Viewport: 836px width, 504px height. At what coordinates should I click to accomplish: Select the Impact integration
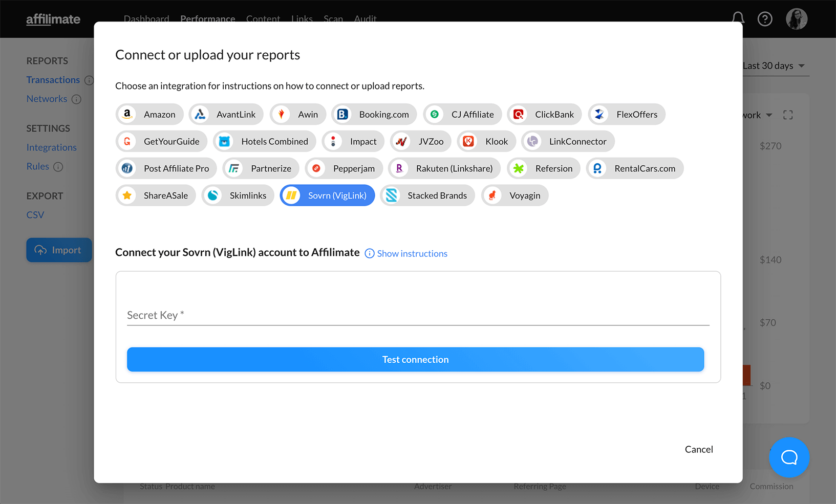click(353, 141)
